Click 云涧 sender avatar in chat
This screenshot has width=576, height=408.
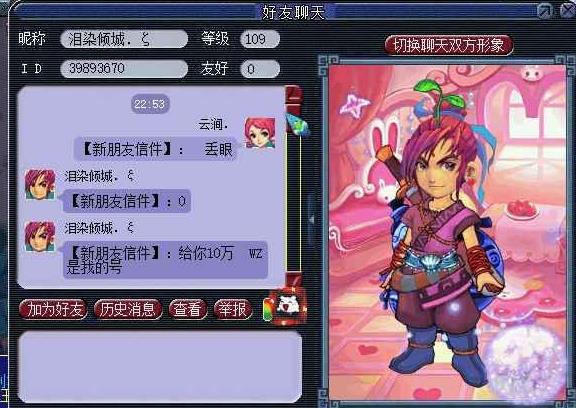click(x=260, y=133)
